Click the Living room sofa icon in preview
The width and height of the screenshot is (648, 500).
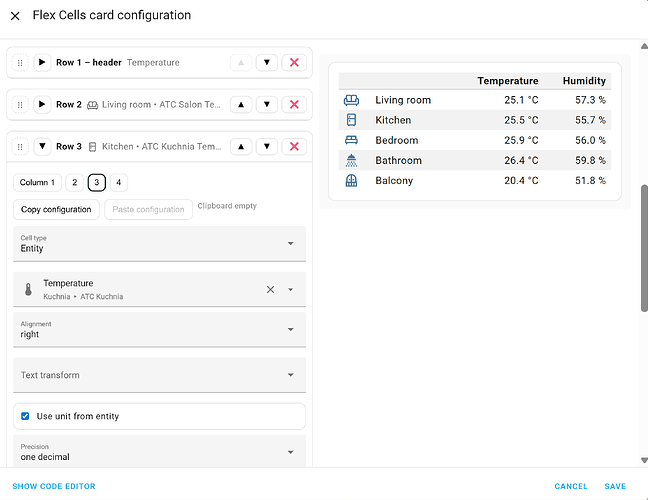click(x=351, y=101)
